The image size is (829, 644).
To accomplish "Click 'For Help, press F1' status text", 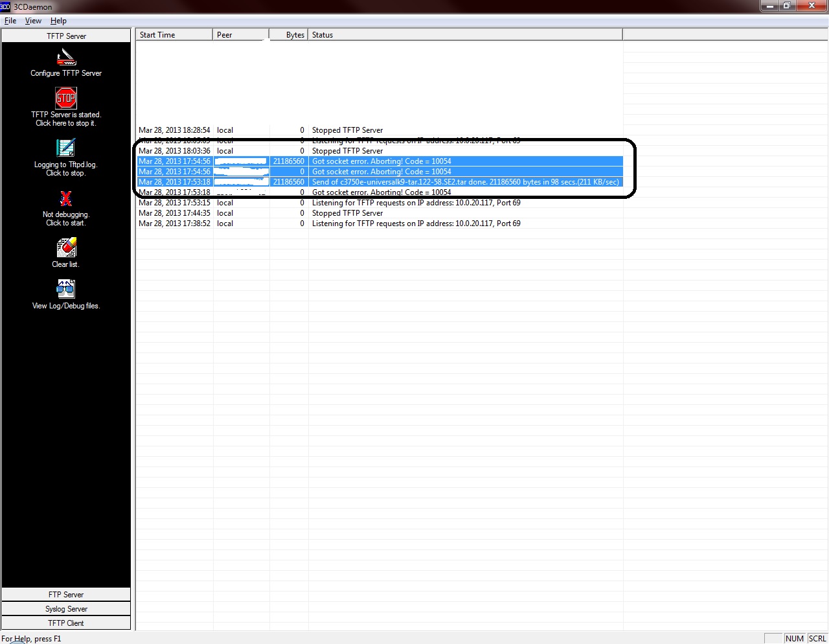I will point(31,639).
